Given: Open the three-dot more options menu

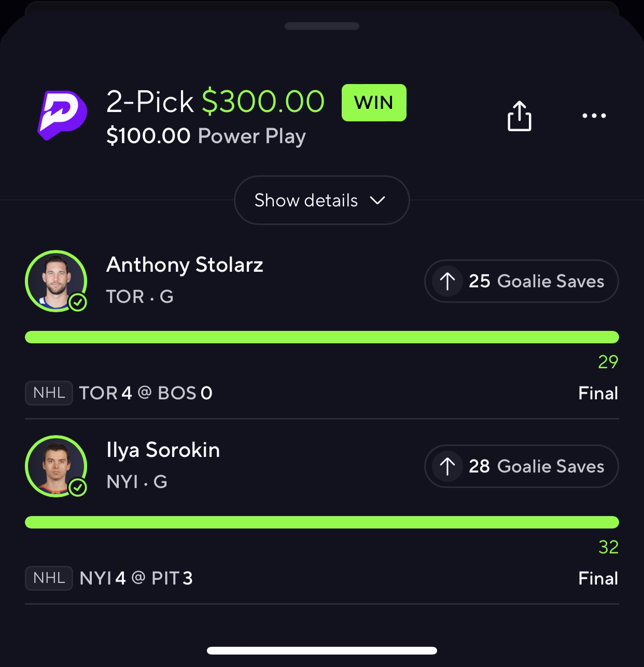Looking at the screenshot, I should [x=594, y=116].
